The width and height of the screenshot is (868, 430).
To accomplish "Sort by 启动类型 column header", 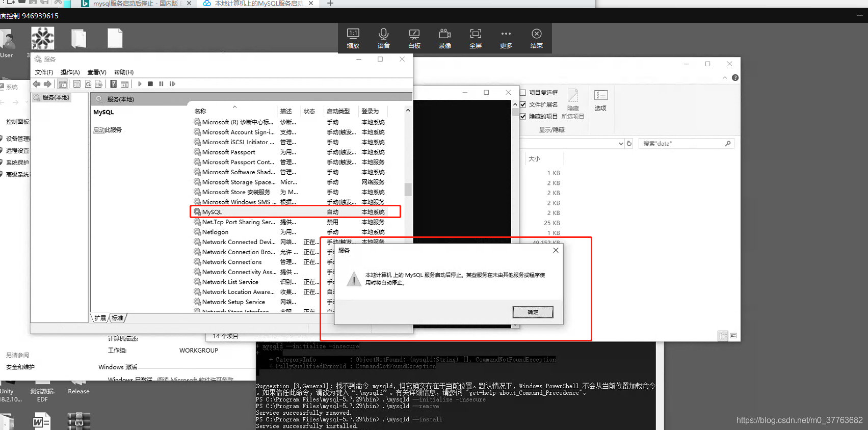I will point(340,111).
